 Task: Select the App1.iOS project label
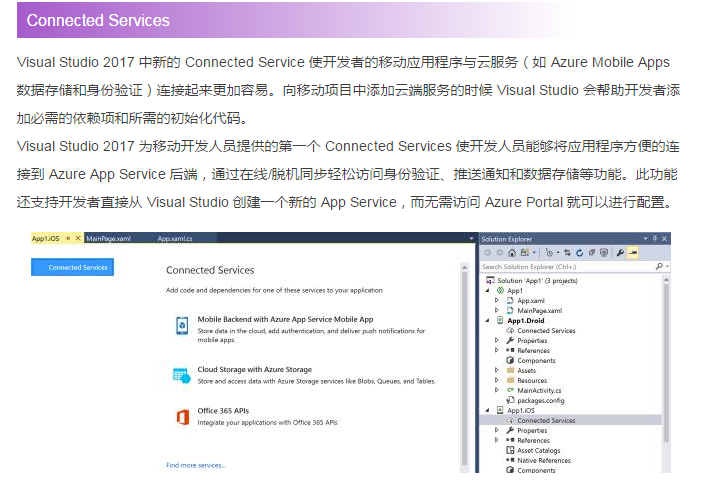coord(521,410)
